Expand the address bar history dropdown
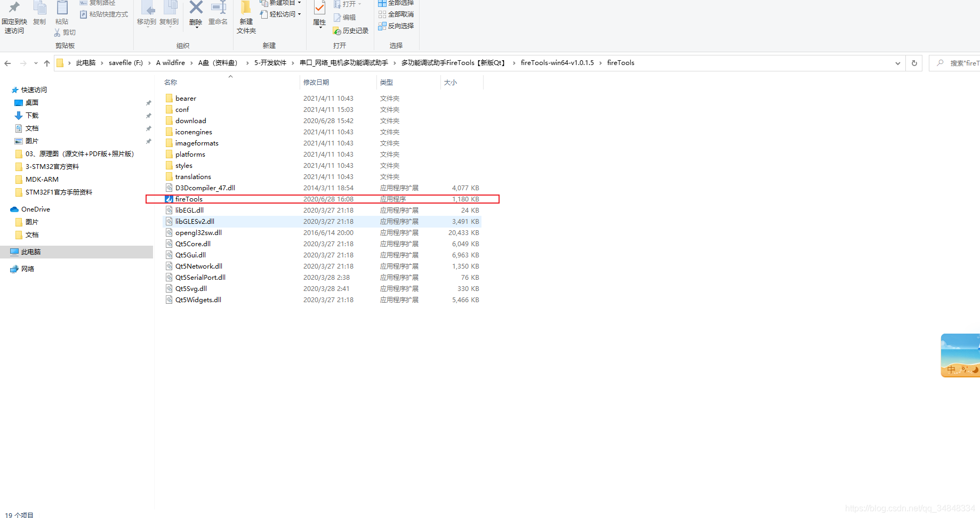The height and width of the screenshot is (518, 980). (x=898, y=63)
